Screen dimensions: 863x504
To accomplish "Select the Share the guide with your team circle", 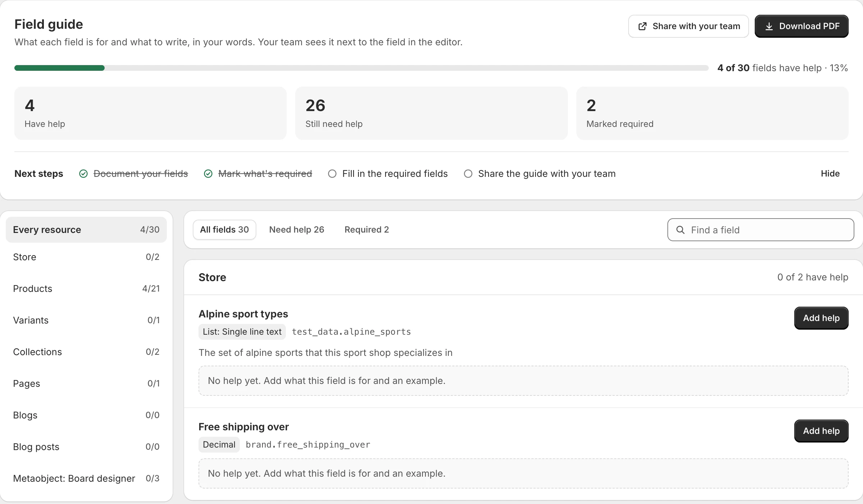I will pyautogui.click(x=468, y=174).
